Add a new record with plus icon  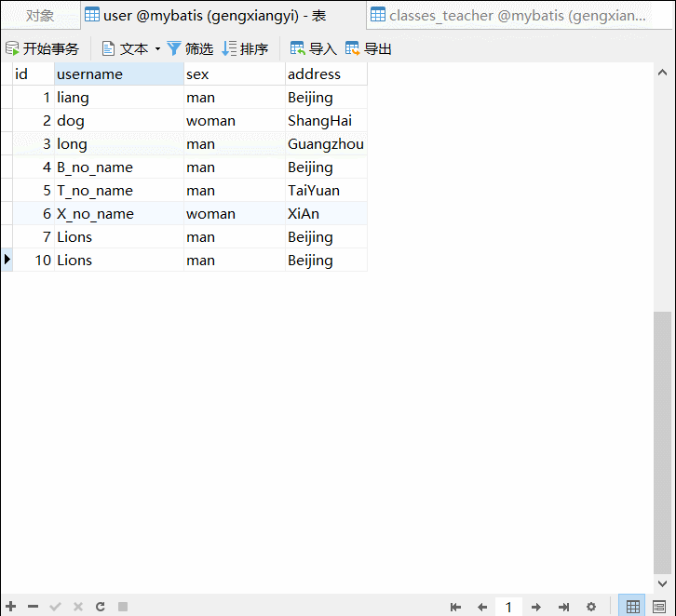click(11, 607)
